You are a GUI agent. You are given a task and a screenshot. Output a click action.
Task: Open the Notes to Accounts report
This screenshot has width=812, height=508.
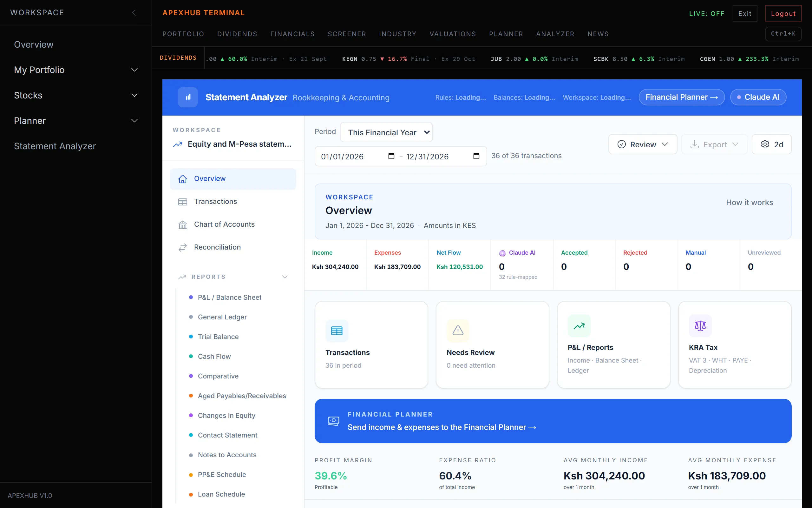pyautogui.click(x=227, y=455)
